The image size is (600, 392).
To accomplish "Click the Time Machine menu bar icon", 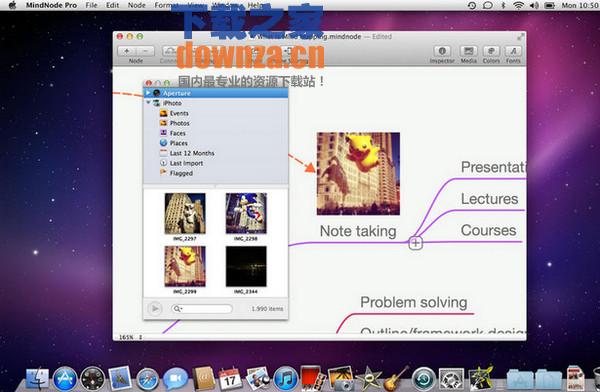I will click(x=472, y=5).
